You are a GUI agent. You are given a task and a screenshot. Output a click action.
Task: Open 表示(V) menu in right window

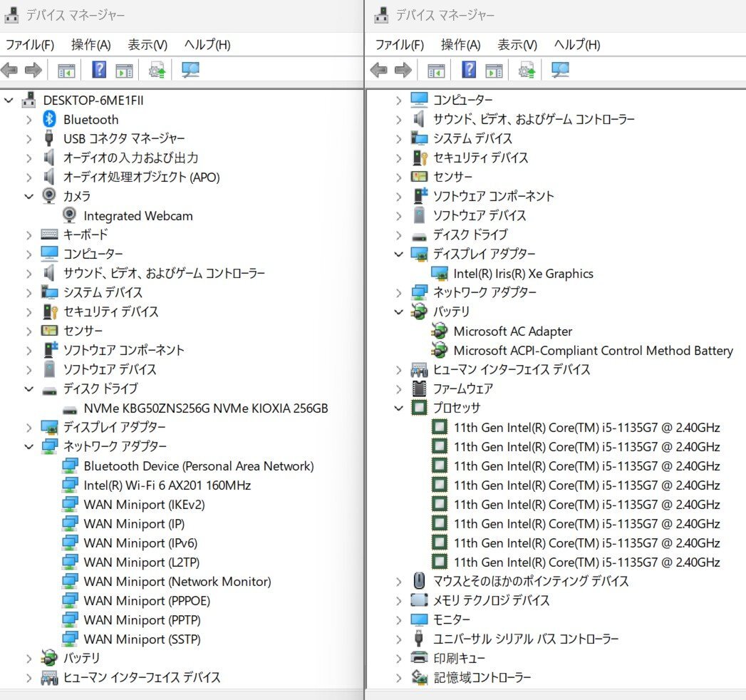(517, 45)
